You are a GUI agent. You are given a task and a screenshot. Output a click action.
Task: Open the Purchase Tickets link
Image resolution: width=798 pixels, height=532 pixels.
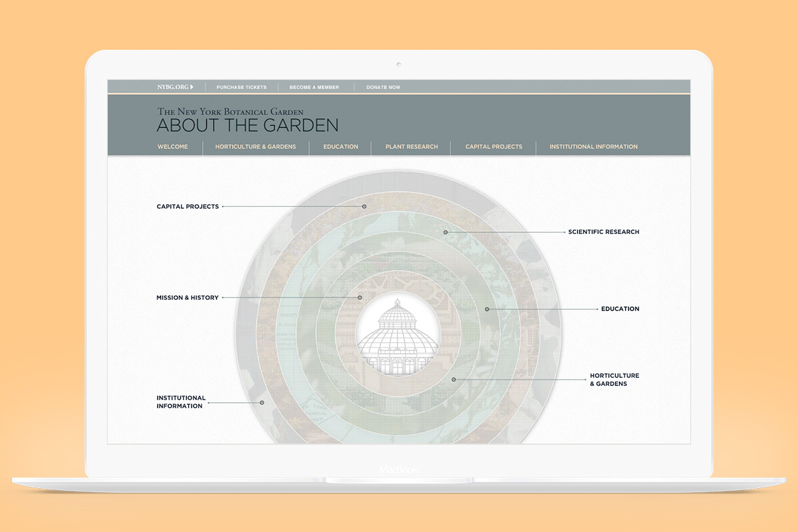point(241,87)
